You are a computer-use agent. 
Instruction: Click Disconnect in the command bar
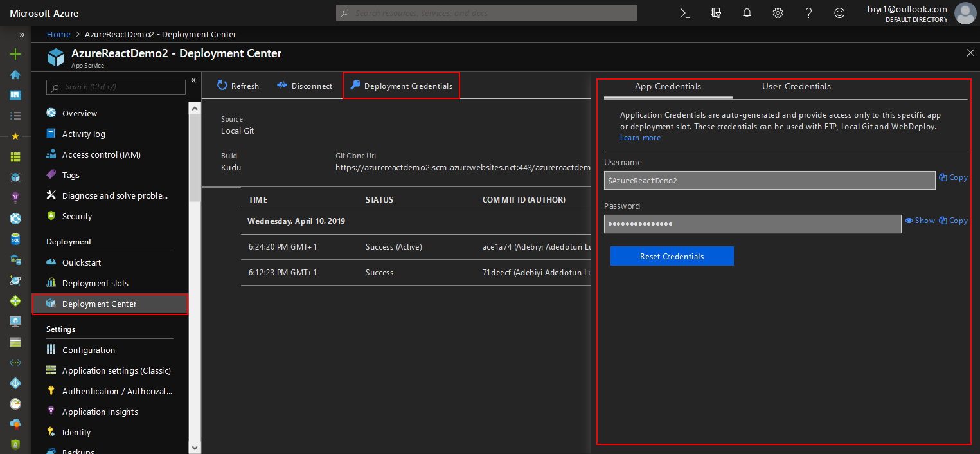[x=305, y=86]
